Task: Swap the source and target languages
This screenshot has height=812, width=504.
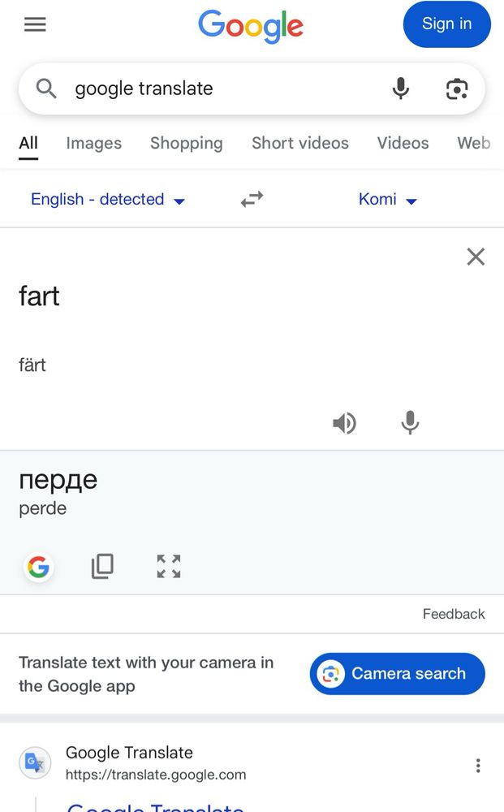Action: tap(252, 200)
